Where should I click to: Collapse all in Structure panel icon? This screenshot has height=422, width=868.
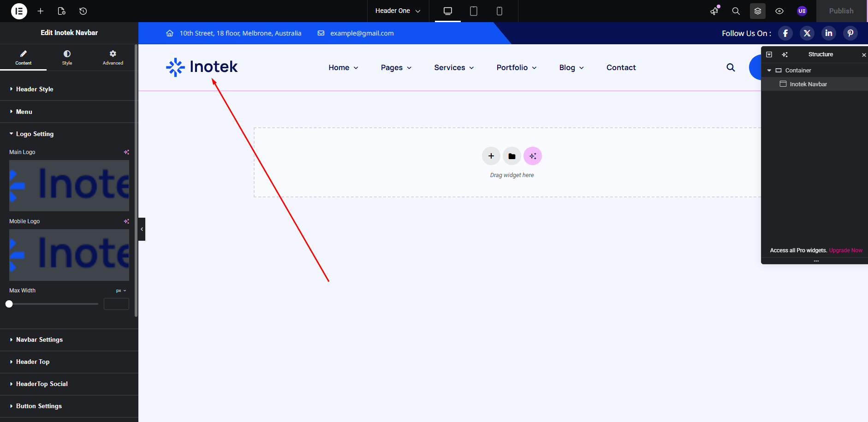coord(769,54)
